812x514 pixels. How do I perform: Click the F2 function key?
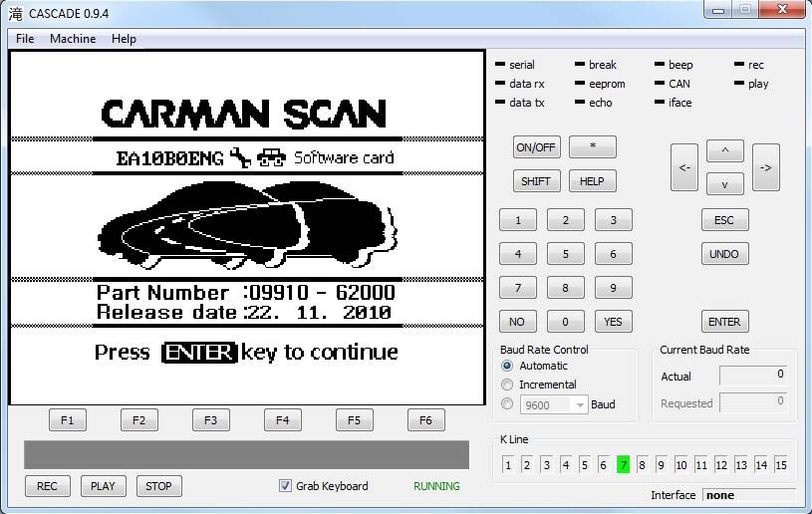point(138,419)
